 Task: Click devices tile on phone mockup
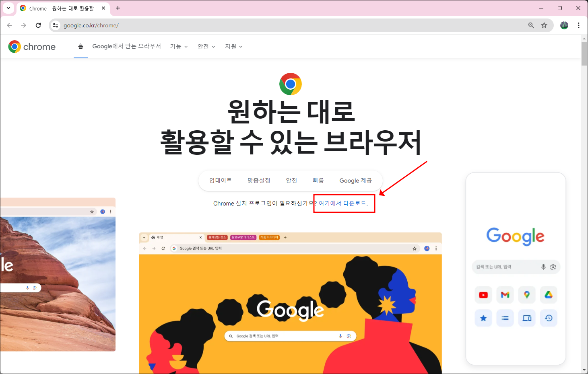click(527, 318)
